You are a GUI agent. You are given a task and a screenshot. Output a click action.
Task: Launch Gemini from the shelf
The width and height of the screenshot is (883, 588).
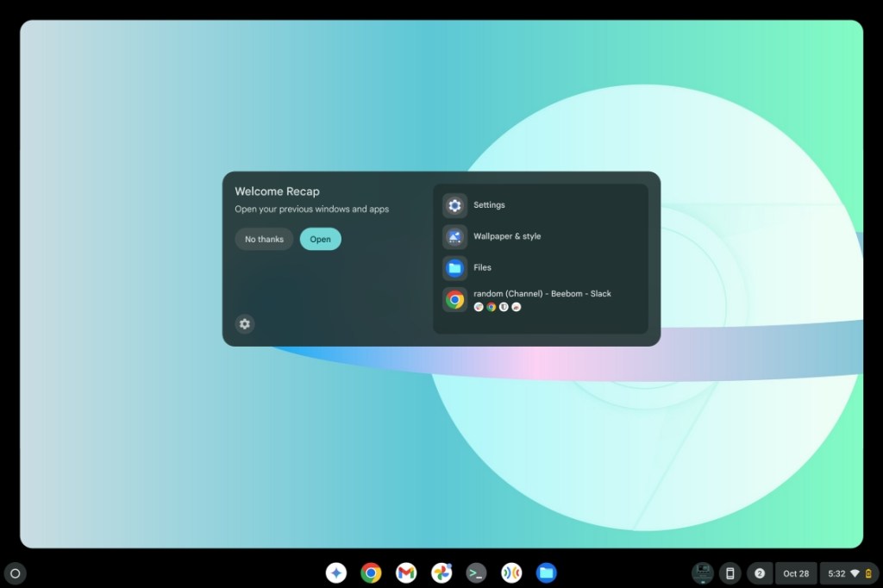pyautogui.click(x=336, y=572)
